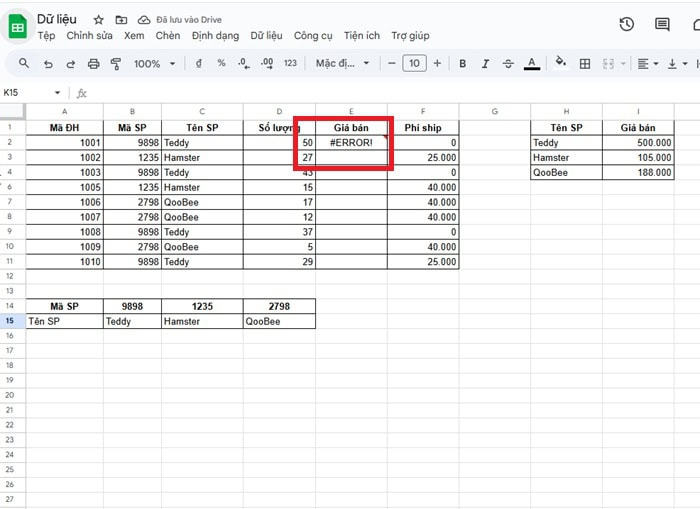Select cell Hamster in row 15
700x509 pixels.
pos(202,321)
